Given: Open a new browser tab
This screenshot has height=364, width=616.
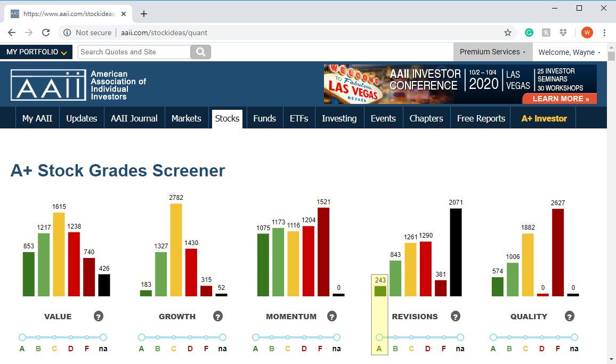Looking at the screenshot, I should [144, 14].
